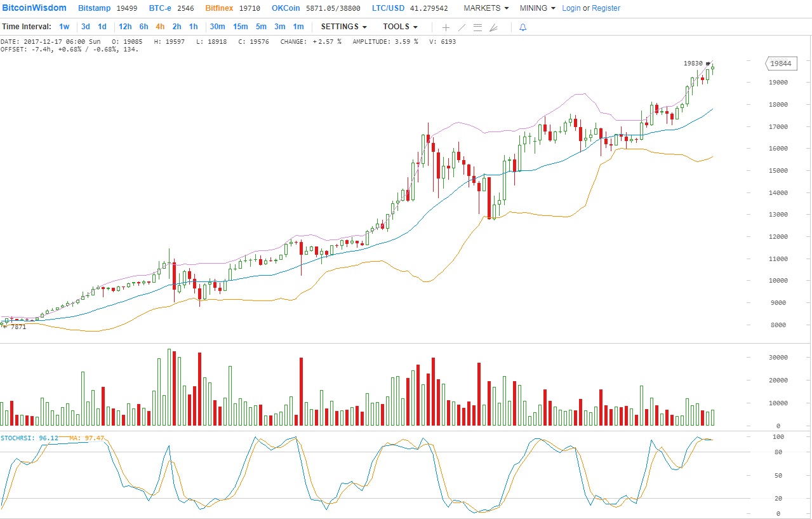Image resolution: width=812 pixels, height=519 pixels.
Task: Select the crosshair cursor tool
Action: point(446,27)
